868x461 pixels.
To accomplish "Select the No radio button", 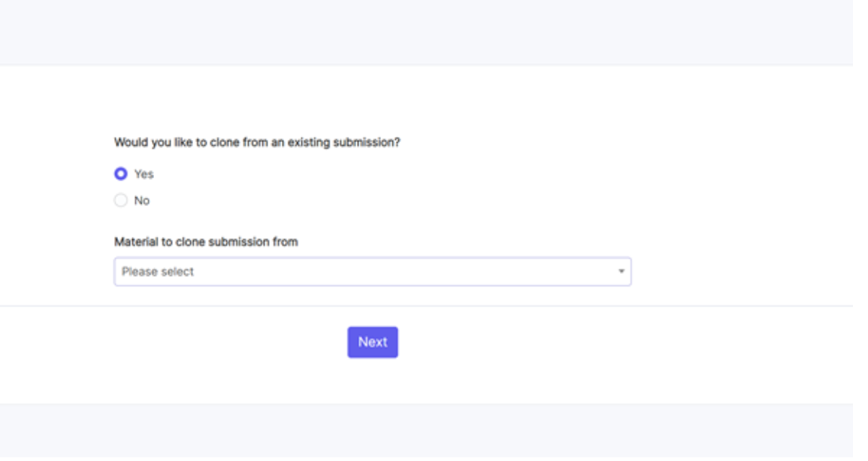I will [x=120, y=201].
